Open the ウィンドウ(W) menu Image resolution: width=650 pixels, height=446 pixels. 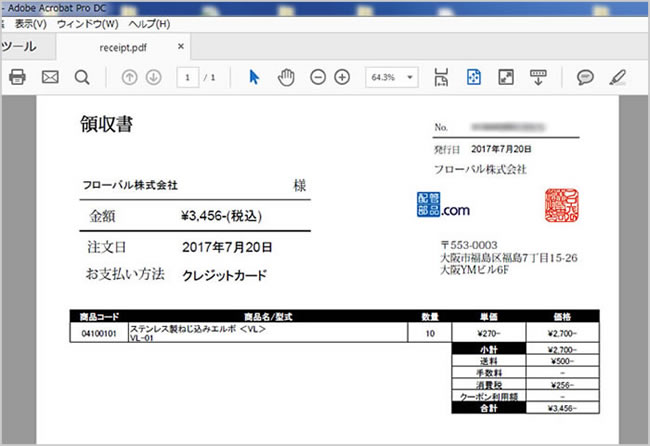87,23
